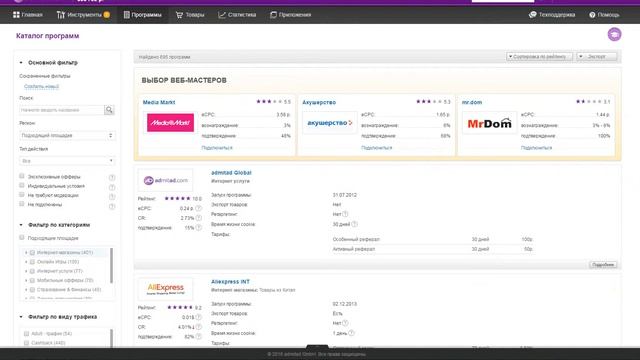
Task: Click Подключиться under Media Markt
Action: (x=217, y=148)
